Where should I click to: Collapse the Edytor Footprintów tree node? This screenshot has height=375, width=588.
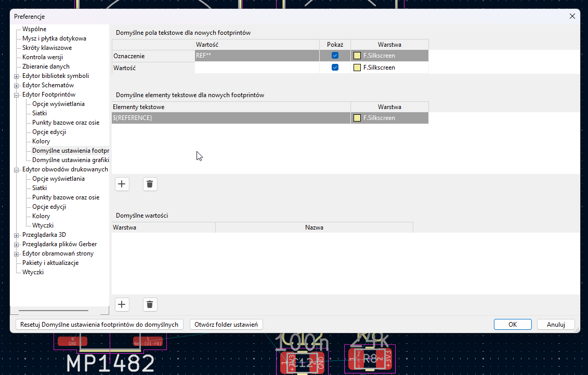tap(17, 95)
